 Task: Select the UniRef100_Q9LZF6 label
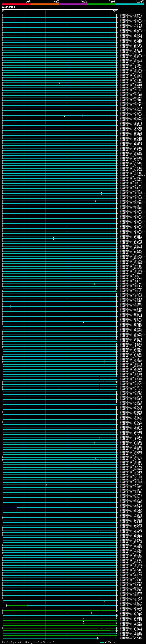(x=131, y=53)
